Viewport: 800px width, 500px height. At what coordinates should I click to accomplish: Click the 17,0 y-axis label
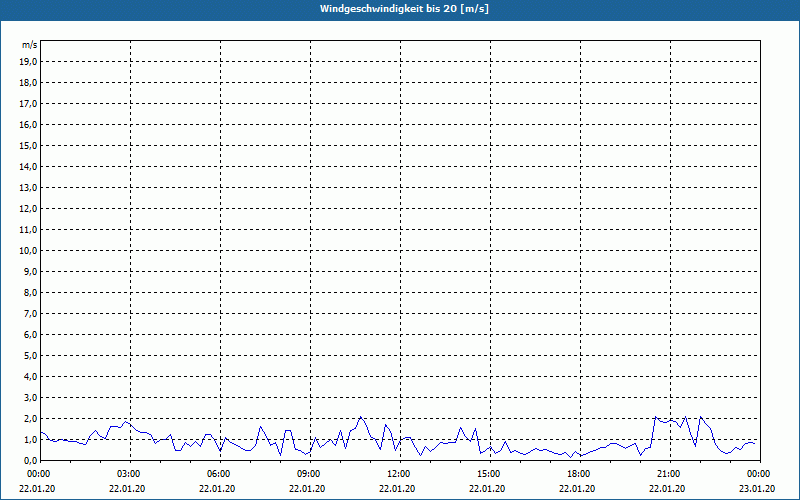[x=28, y=104]
